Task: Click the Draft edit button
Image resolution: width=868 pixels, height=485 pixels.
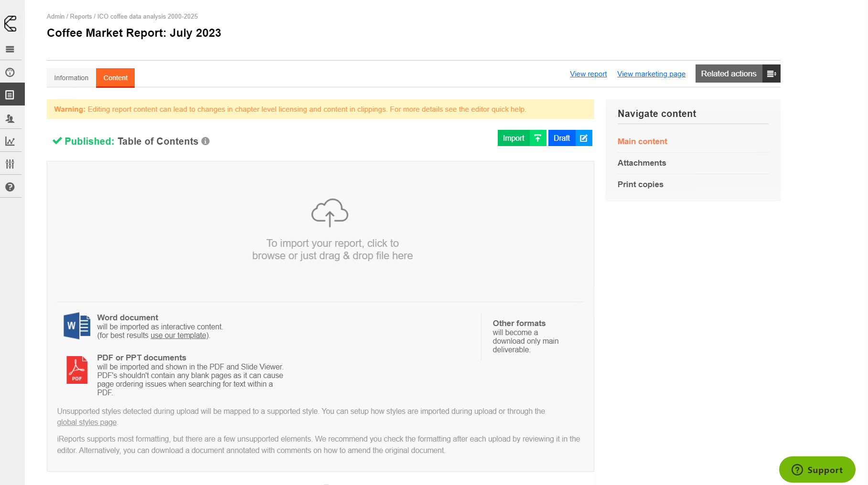Action: (x=570, y=138)
